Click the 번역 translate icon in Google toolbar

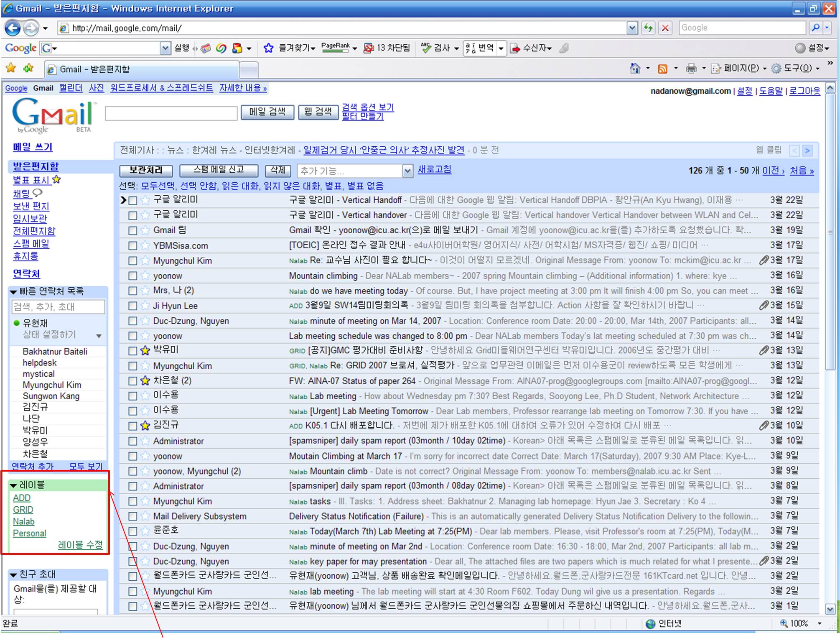[x=471, y=48]
